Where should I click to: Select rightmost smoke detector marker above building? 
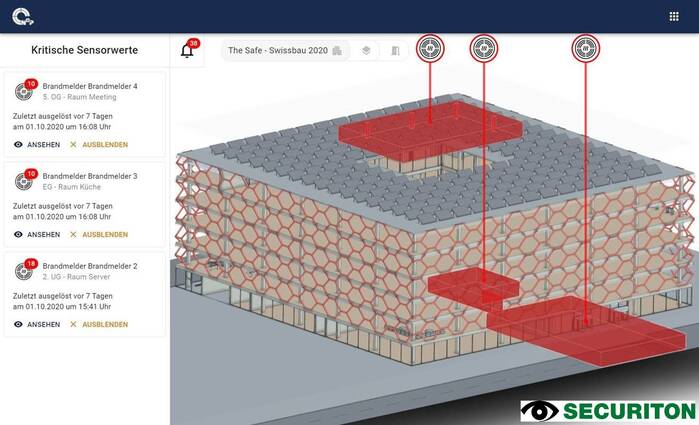(586, 48)
